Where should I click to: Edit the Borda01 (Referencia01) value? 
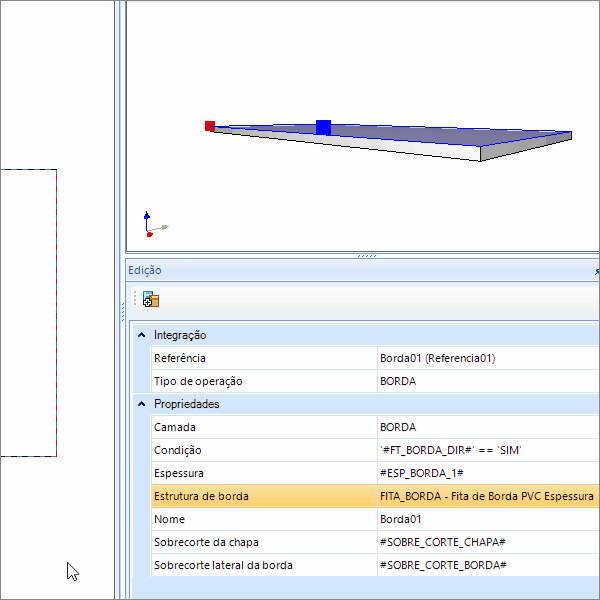point(437,358)
